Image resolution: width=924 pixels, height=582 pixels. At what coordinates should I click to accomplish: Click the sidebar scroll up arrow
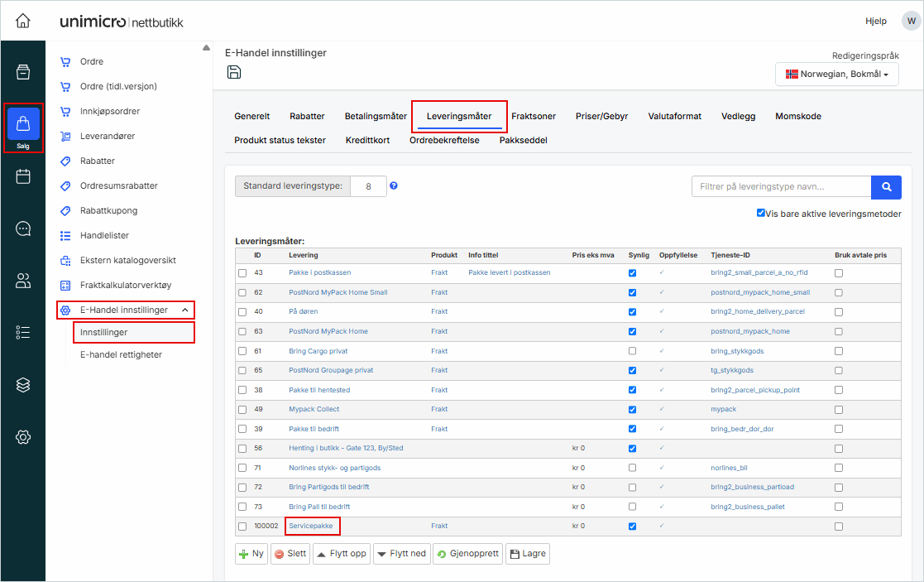click(206, 48)
